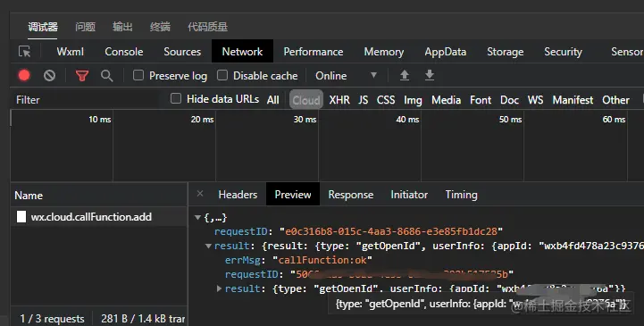Click the import HAR upload arrow
Screen dimensions: 644x326
405,75
